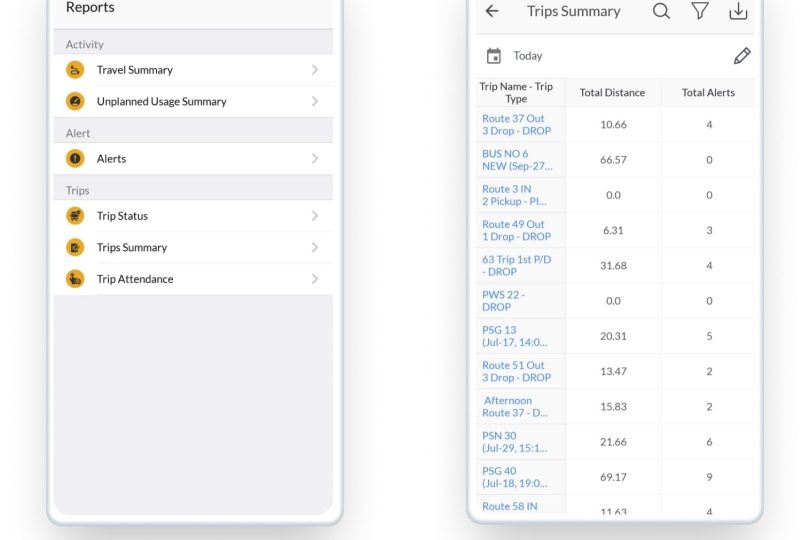Open BUS NO 6 NEW trip link
Image resolution: width=810 pixels, height=540 pixels.
click(x=516, y=160)
